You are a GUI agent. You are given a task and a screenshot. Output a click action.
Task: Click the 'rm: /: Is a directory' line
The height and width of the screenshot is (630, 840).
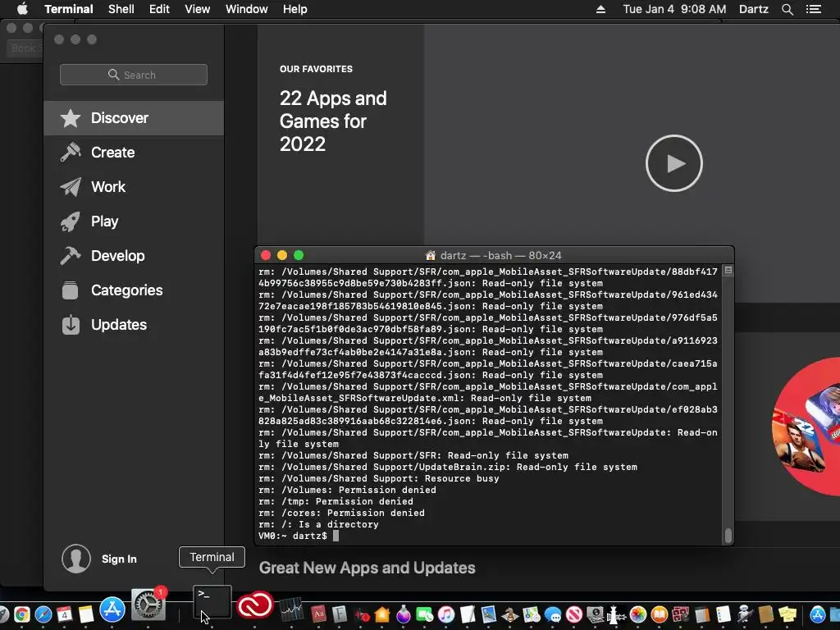318,524
